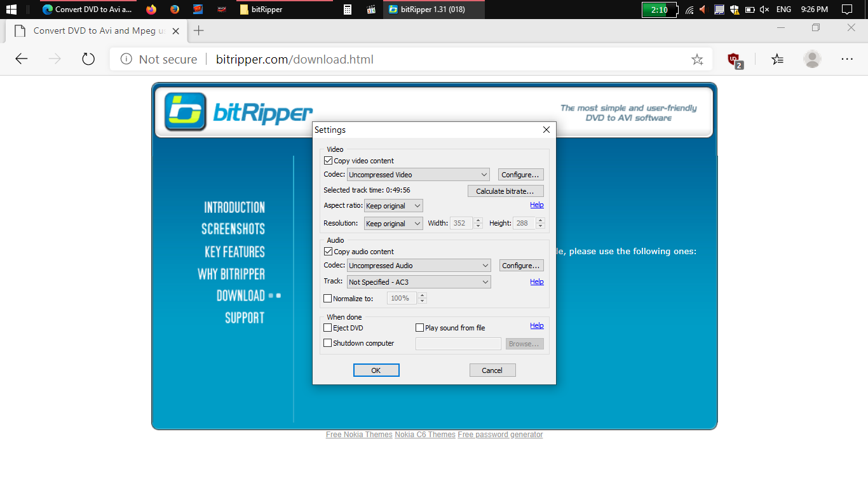Open the uBlock Origin extension icon
868x488 pixels.
(x=735, y=60)
